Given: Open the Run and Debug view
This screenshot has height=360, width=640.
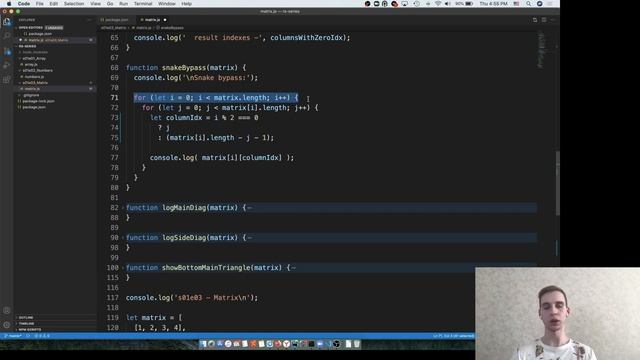Looking at the screenshot, I should click(7, 65).
